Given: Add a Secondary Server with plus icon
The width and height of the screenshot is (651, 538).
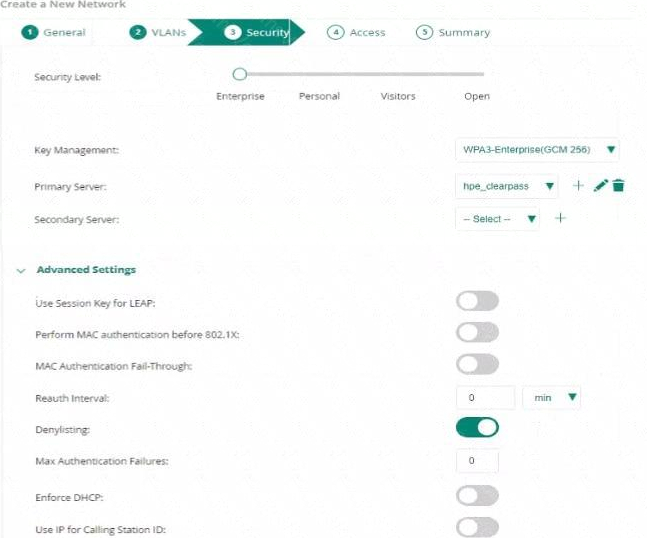Looking at the screenshot, I should [560, 219].
